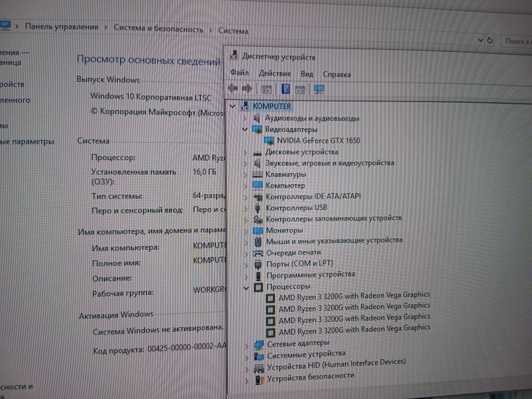Image resolution: width=532 pixels, height=399 pixels.
Task: Select Звуковые, игровые и видеоустройства row
Action: pyautogui.click(x=330, y=163)
